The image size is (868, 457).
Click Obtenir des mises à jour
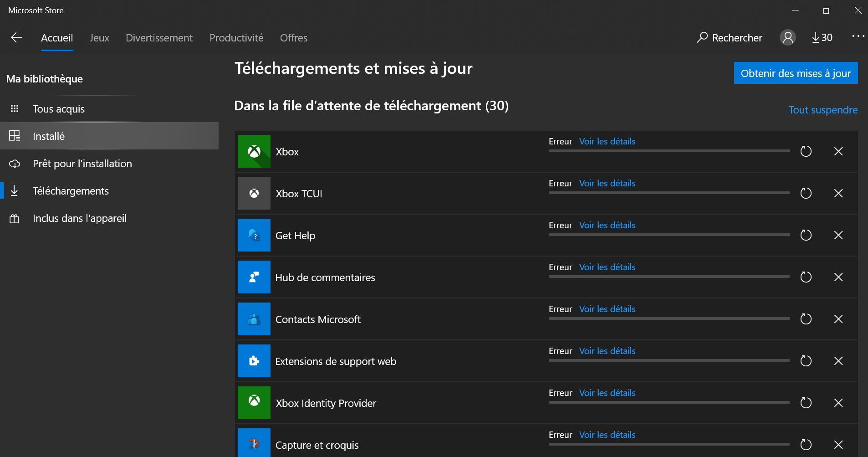[796, 73]
